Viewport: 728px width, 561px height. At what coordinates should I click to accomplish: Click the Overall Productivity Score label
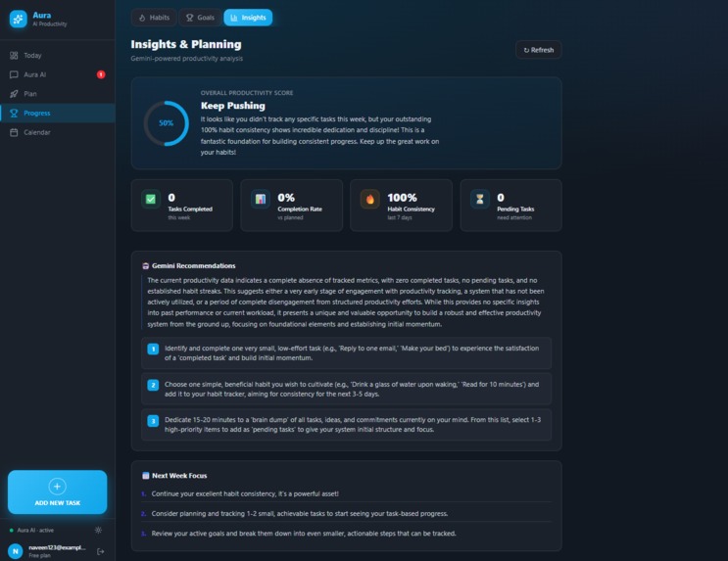point(247,93)
